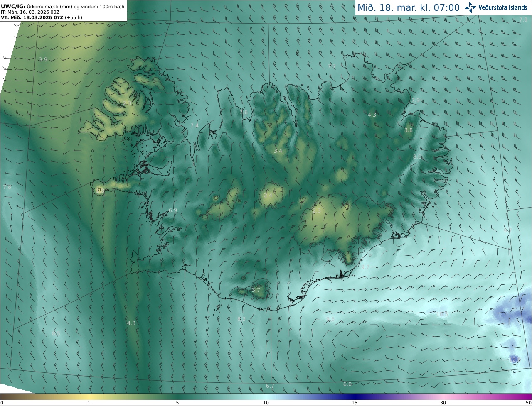The width and height of the screenshot is (532, 406).
Task: Click the UWC/IG Úrkomumætti title line
Action: pyautogui.click(x=62, y=6)
